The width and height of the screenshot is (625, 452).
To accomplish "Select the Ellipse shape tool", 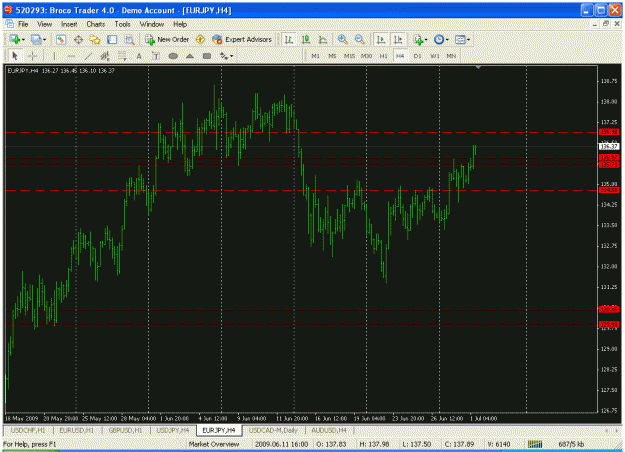I will [x=173, y=56].
